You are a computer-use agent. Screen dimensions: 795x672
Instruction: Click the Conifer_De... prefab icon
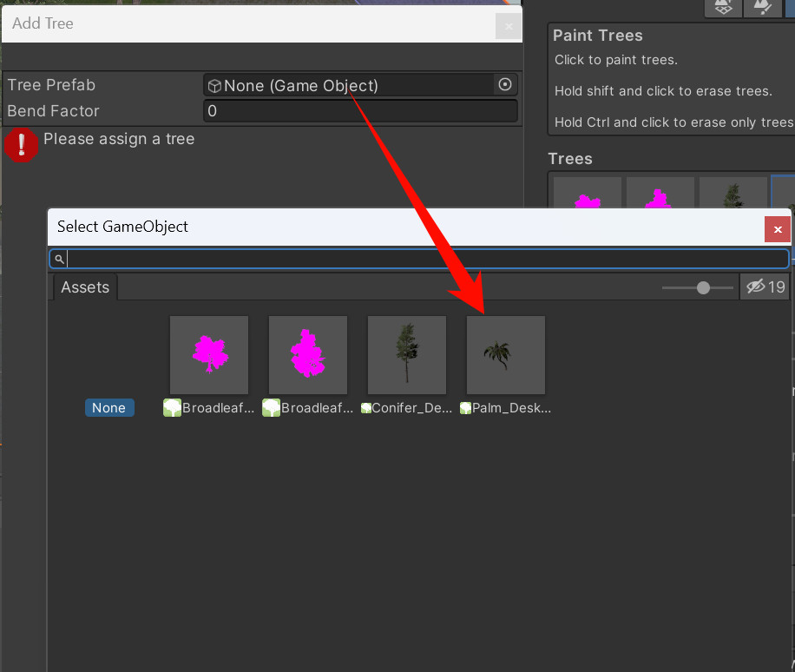click(366, 408)
